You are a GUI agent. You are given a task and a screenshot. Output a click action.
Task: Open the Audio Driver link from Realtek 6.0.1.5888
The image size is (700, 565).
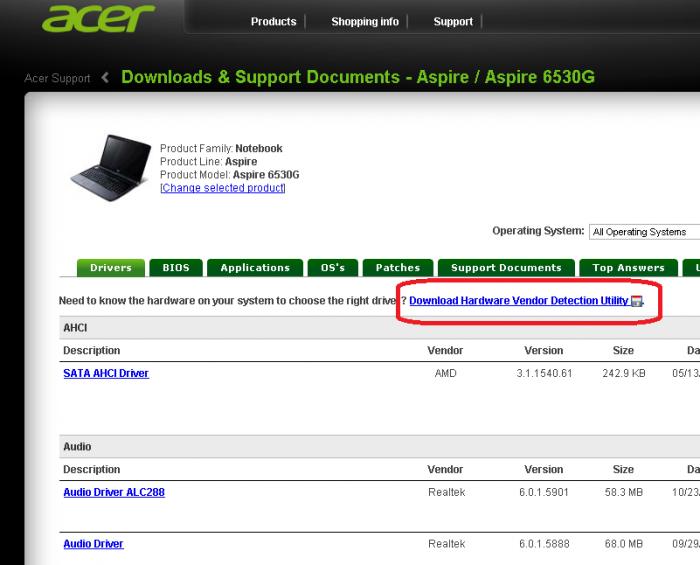point(93,544)
